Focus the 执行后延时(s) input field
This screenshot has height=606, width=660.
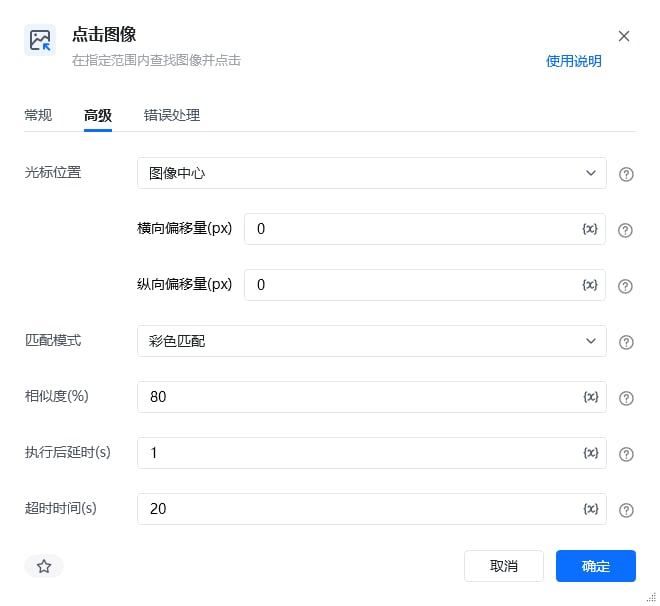tap(372, 453)
